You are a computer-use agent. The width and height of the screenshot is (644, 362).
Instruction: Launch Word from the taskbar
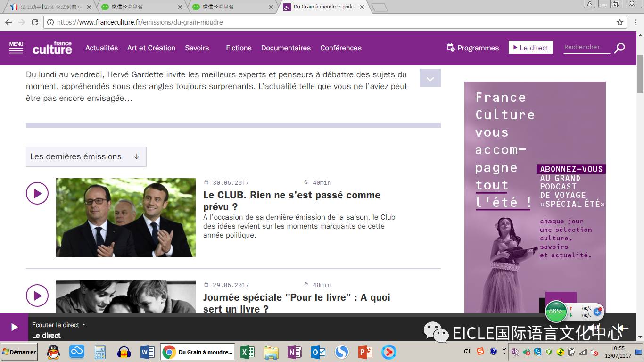pos(148,352)
